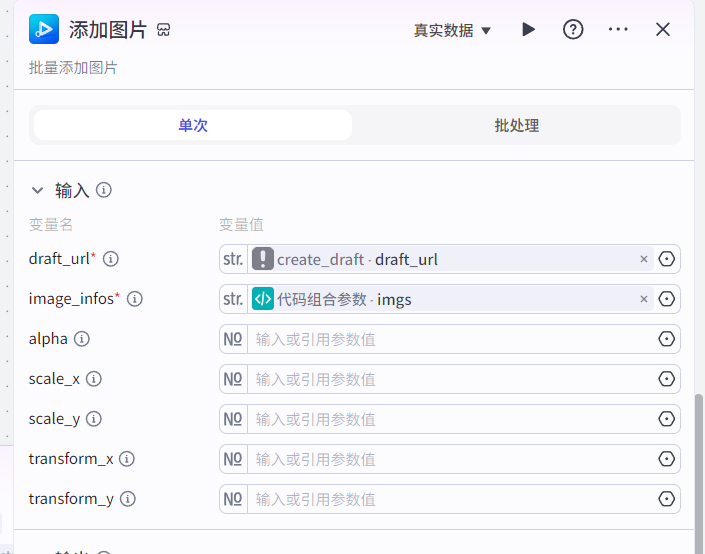Show info icon beside image_infos
Viewport: 705px width, 554px height.
tap(134, 299)
